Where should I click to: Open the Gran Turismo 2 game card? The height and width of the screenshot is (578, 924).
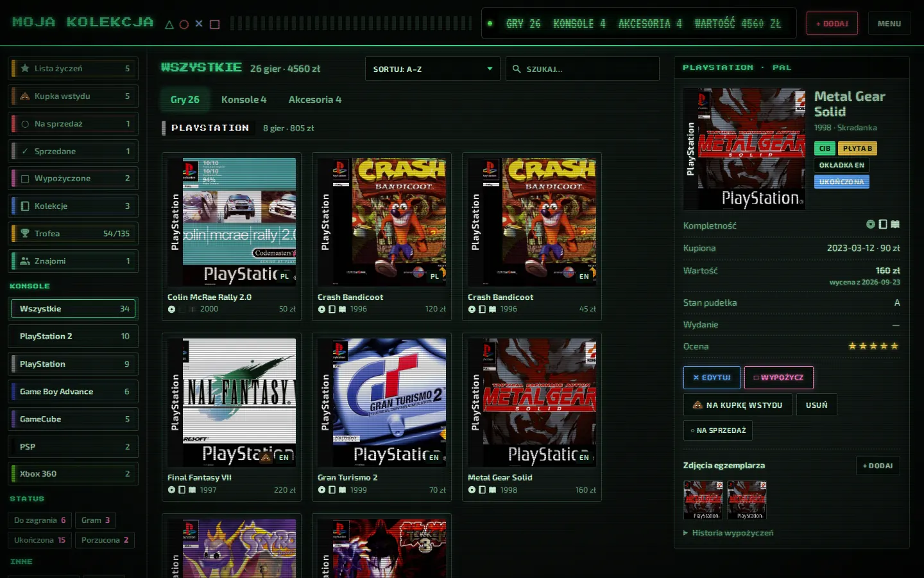(x=382, y=417)
